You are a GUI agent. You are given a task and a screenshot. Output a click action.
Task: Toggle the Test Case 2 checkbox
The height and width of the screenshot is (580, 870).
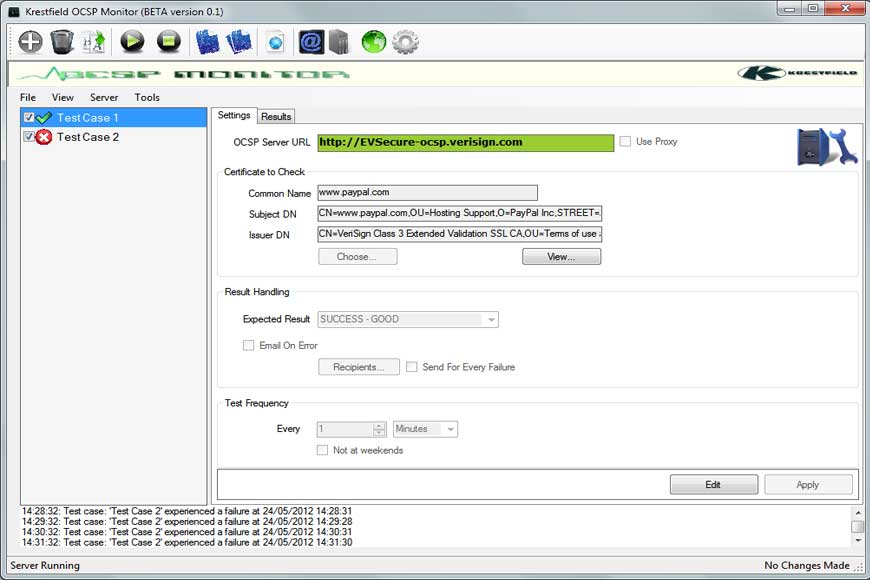pyautogui.click(x=29, y=137)
